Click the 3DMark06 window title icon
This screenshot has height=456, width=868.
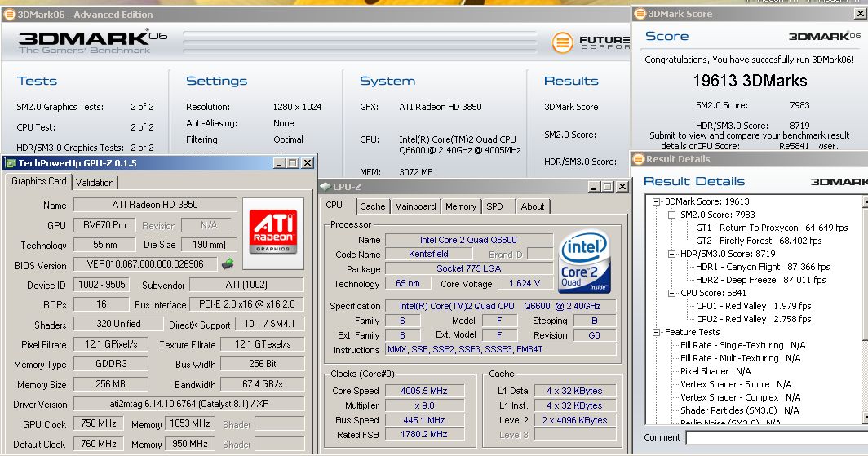click(10, 15)
